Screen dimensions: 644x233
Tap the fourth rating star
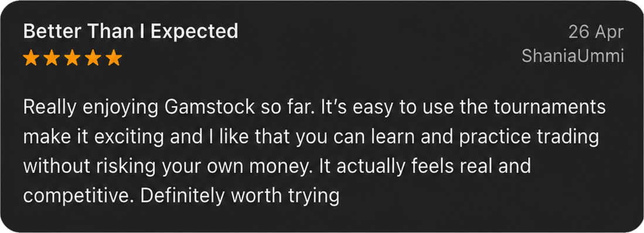93,58
